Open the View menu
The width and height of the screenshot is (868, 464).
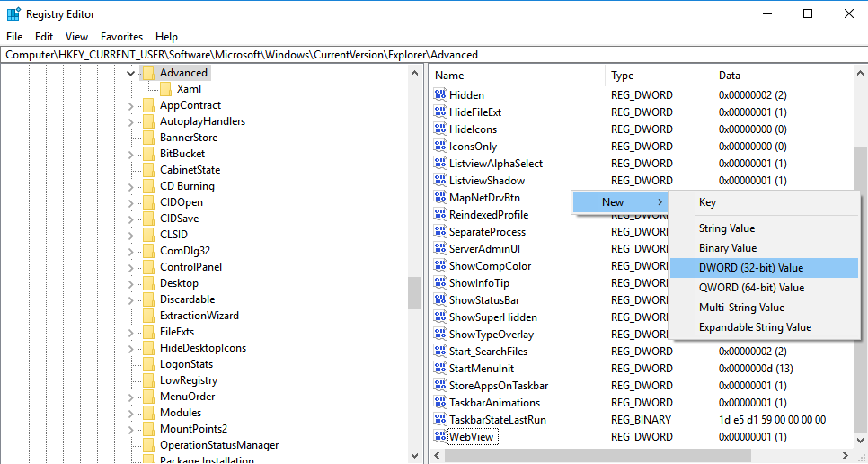pyautogui.click(x=76, y=37)
